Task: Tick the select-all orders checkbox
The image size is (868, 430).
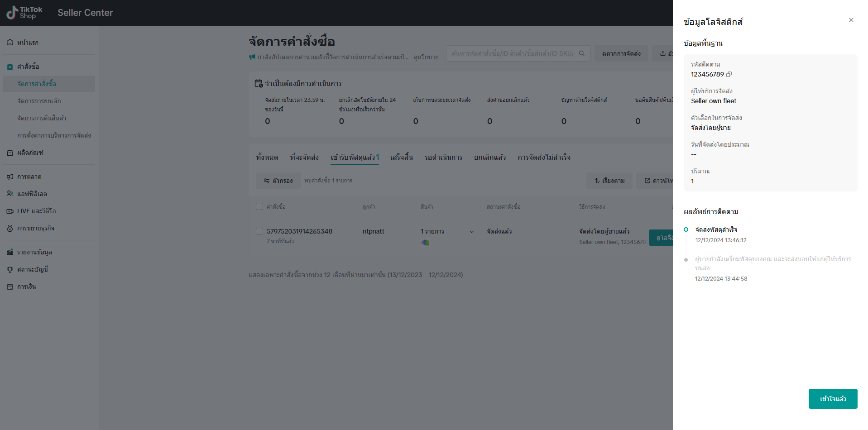Action: [x=259, y=206]
